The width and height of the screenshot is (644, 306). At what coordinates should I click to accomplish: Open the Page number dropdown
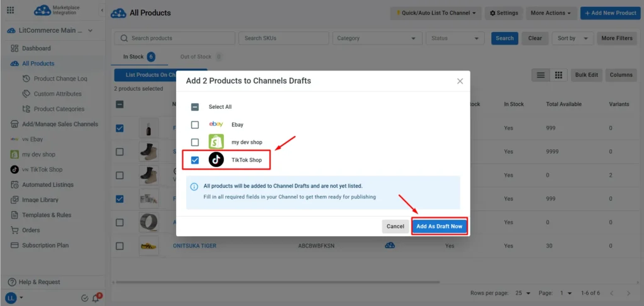point(566,293)
